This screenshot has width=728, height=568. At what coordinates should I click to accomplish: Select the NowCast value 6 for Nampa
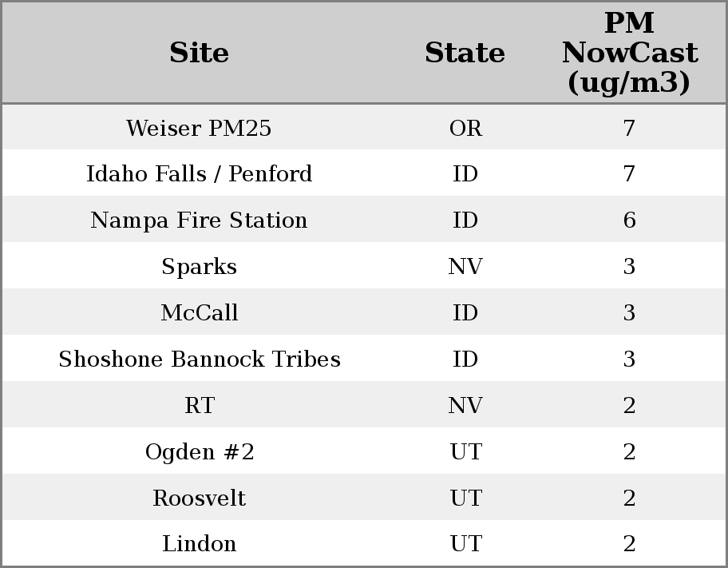click(x=629, y=220)
